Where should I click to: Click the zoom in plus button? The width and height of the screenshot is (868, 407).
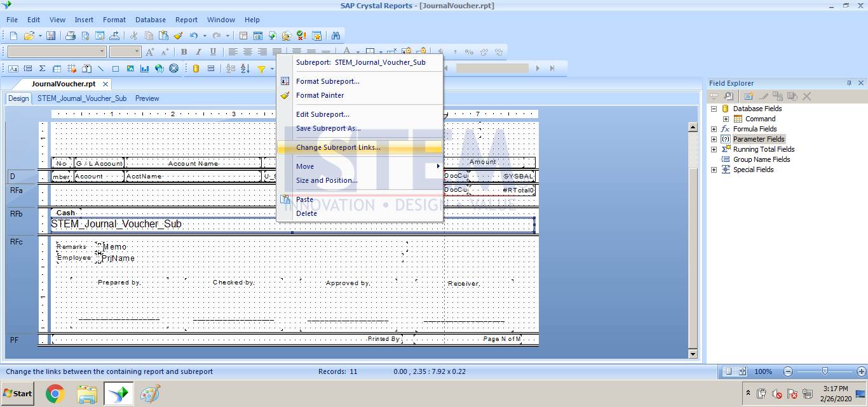[x=862, y=371]
